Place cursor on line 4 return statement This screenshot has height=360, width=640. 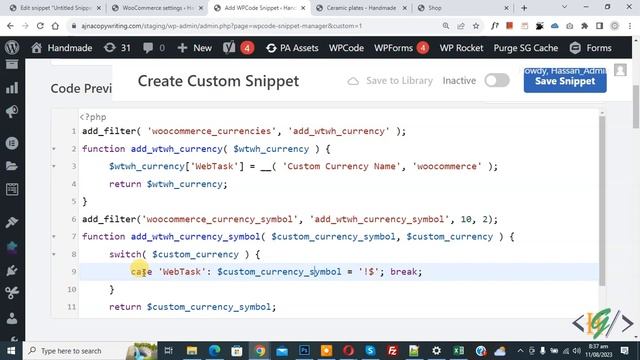pyautogui.click(x=168, y=184)
